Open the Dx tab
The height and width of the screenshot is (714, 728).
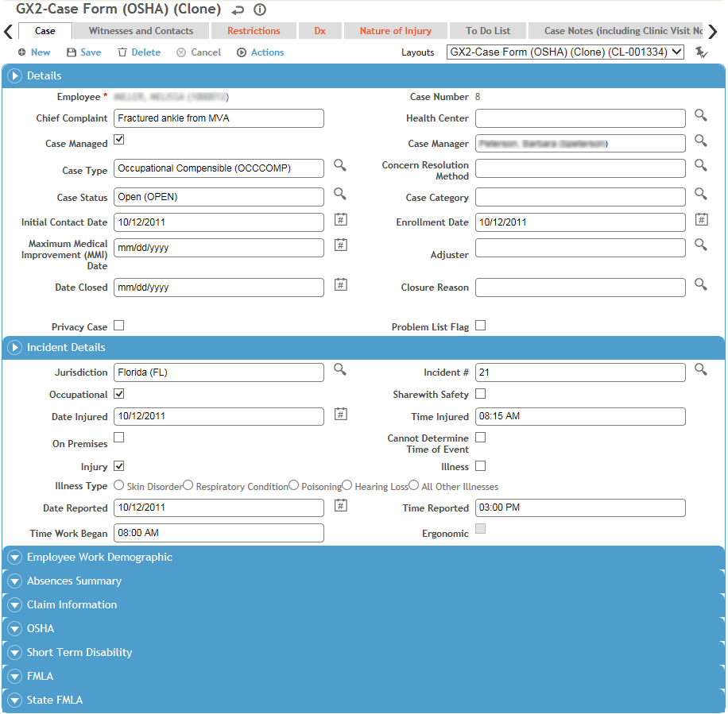click(x=320, y=31)
